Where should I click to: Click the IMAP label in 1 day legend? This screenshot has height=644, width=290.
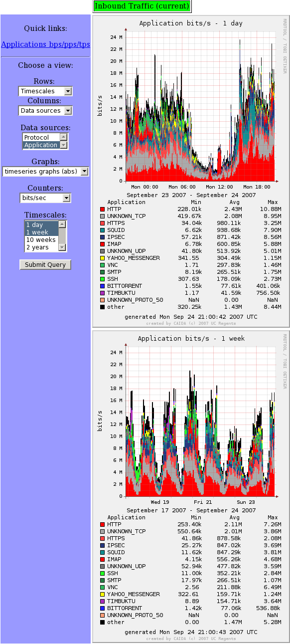pos(113,244)
